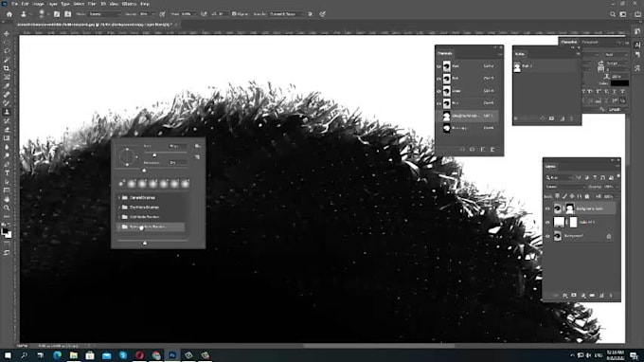Toggle visibility of Green channel

438,91
